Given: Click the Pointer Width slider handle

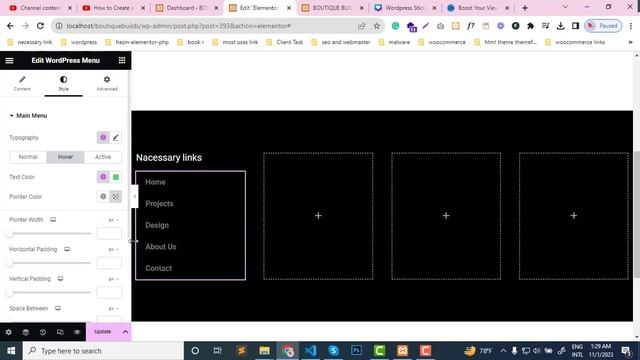Looking at the screenshot, I should pos(9,234).
